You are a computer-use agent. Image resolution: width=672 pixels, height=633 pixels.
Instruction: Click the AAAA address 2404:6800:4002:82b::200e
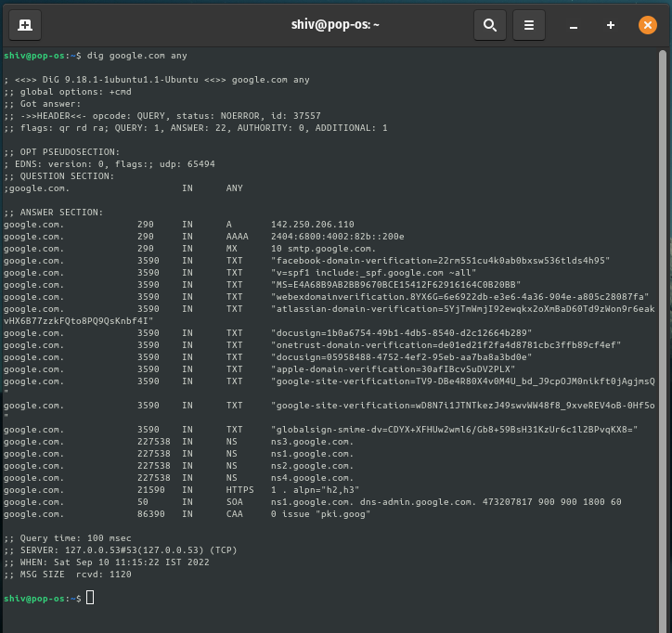pos(337,236)
